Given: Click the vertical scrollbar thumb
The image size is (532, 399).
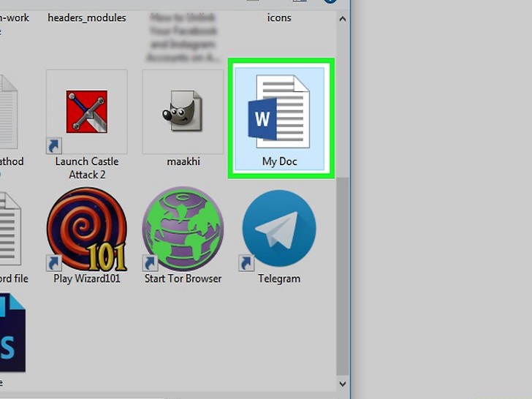Looking at the screenshot, I should [x=343, y=275].
